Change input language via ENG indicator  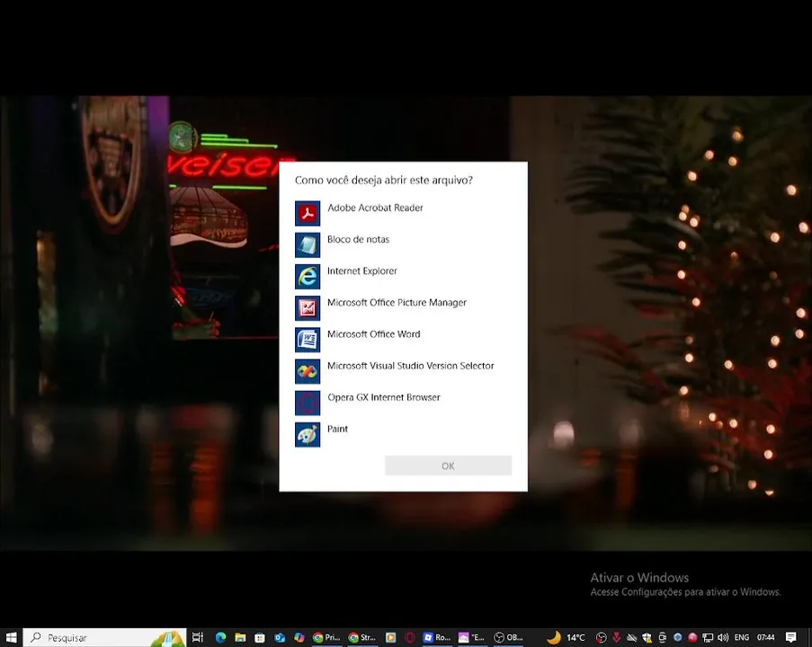742,637
